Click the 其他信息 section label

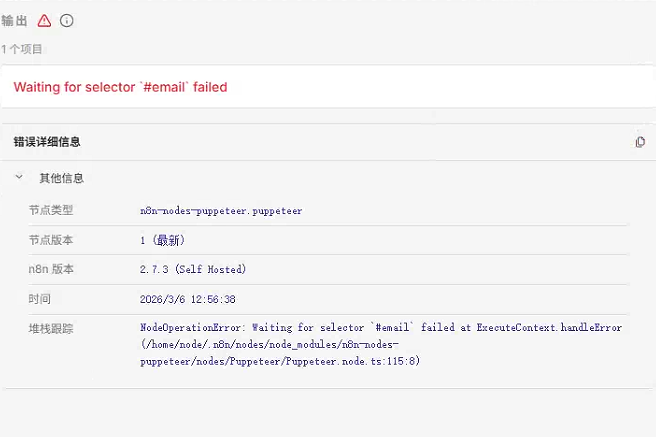[61, 178]
